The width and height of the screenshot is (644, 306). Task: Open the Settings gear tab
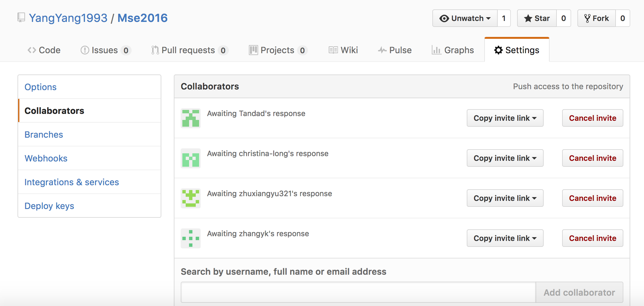pyautogui.click(x=517, y=50)
